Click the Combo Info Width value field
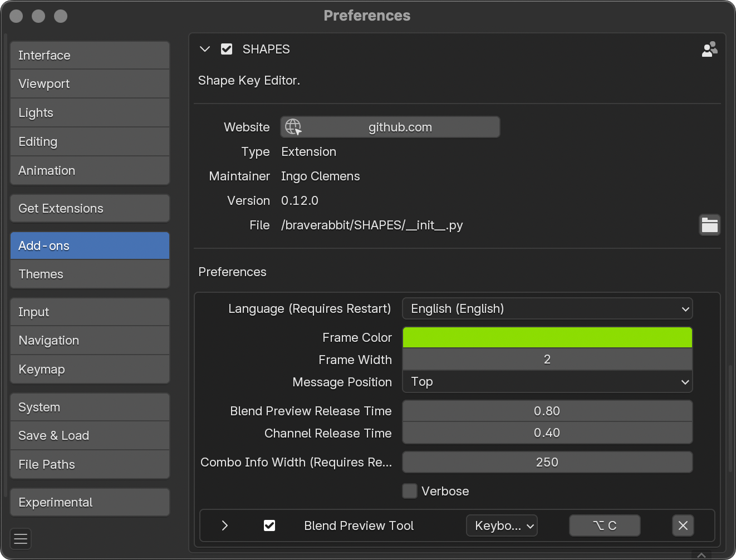 [x=547, y=462]
